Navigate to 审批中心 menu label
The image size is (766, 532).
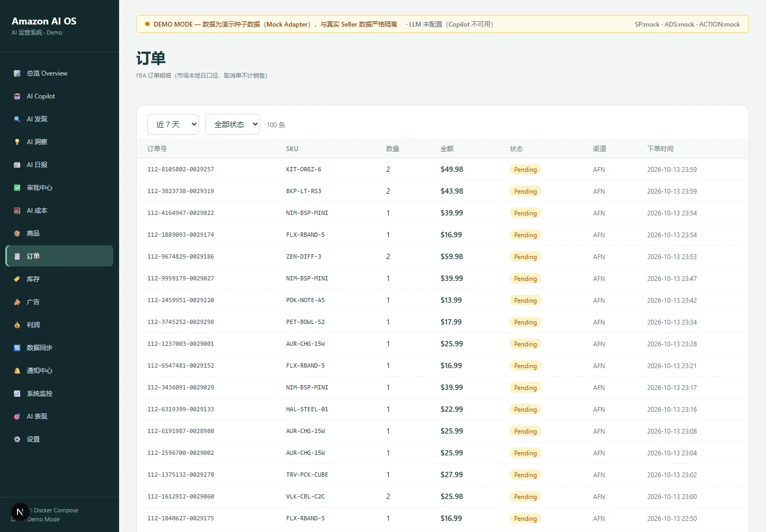pyautogui.click(x=40, y=188)
